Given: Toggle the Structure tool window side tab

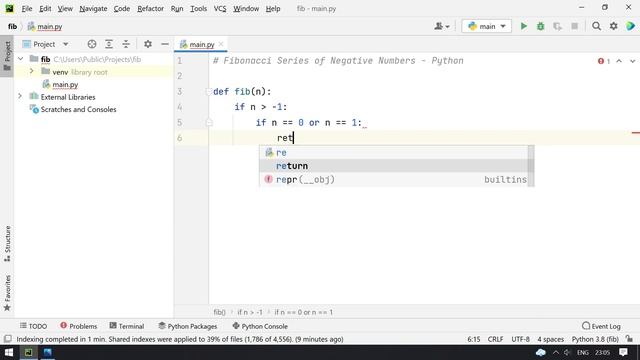Looking at the screenshot, I should 7,243.
